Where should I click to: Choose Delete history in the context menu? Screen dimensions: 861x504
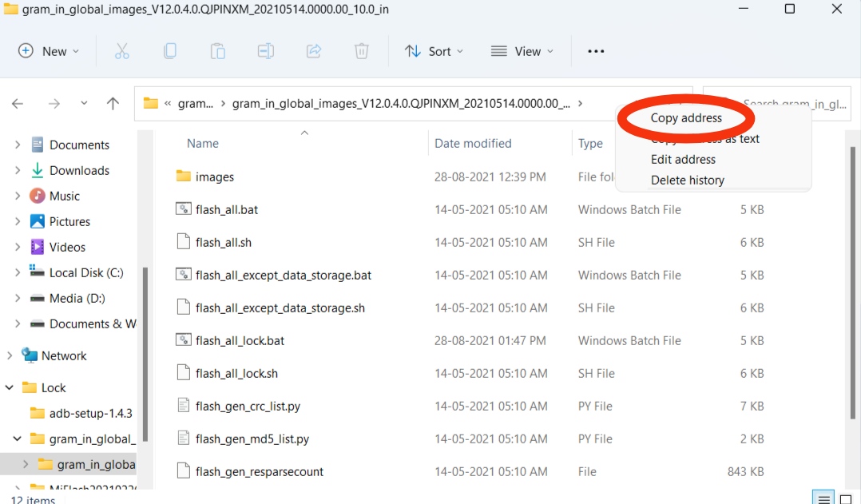coord(687,180)
